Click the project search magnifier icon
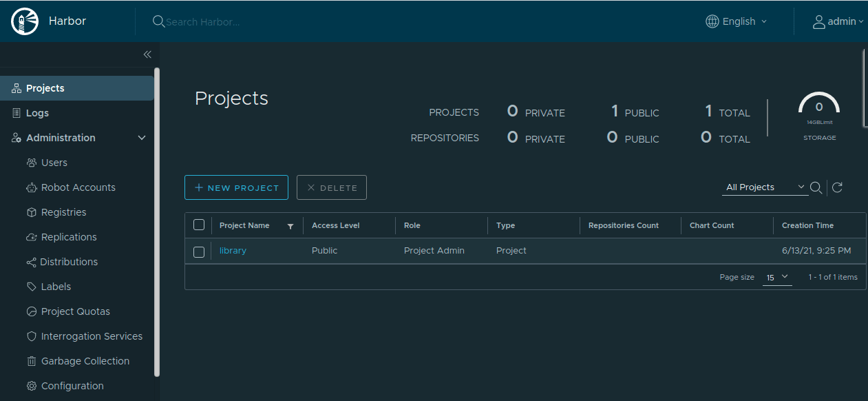The image size is (868, 401). 816,187
